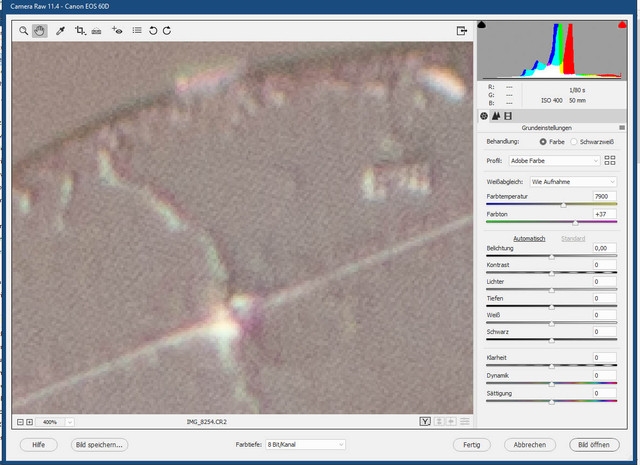Toggle before/after preview Y button
The image size is (640, 465).
point(426,422)
